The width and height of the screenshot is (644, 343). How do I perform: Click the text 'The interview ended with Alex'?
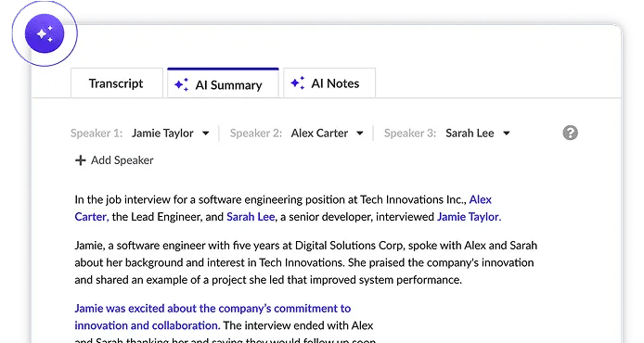coord(298,325)
